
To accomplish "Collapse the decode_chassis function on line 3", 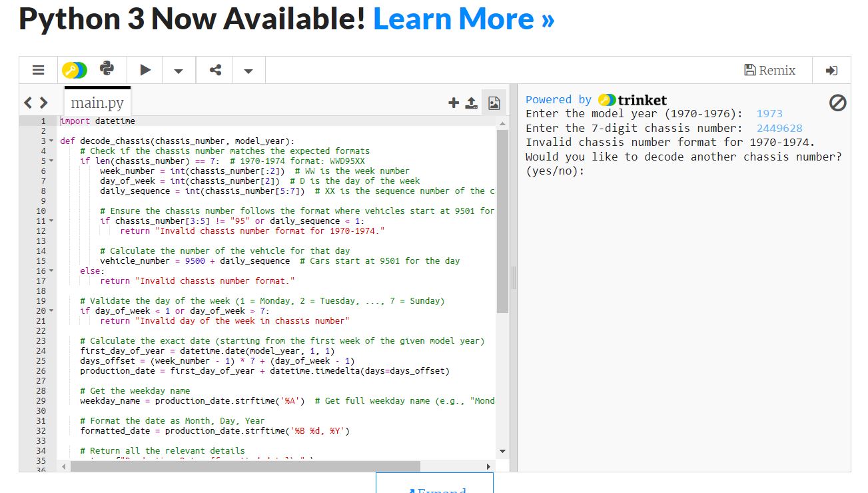I will click(52, 141).
